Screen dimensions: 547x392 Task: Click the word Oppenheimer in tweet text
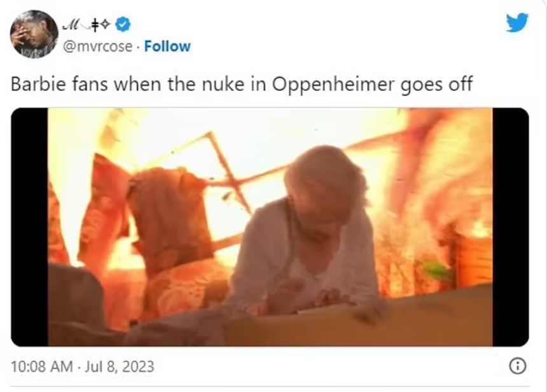click(x=333, y=85)
